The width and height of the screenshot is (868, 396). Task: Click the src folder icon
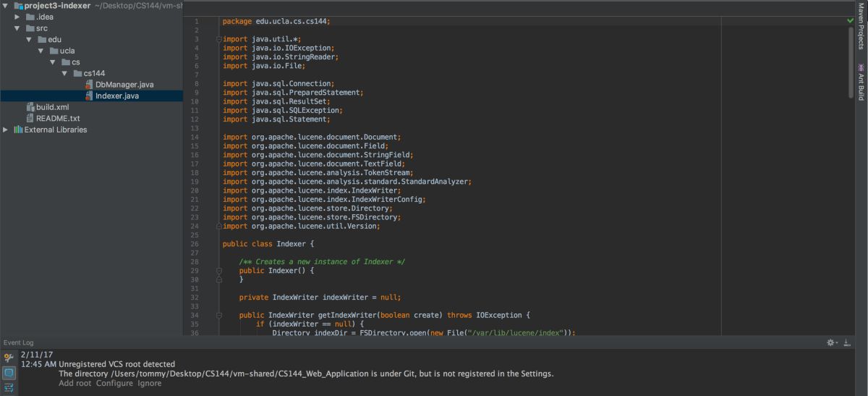coord(30,28)
